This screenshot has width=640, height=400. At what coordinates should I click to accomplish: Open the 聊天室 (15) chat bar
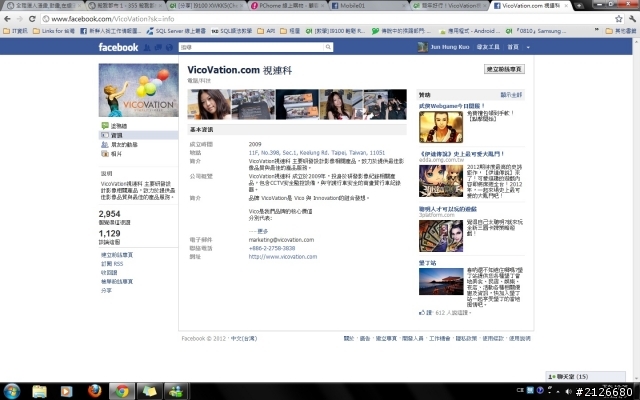586,377
